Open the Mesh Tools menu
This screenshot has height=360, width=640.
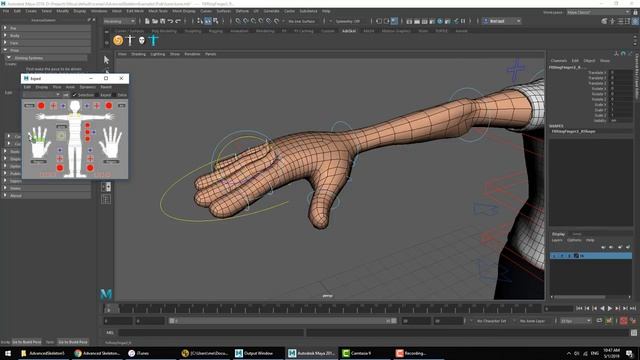(x=158, y=11)
